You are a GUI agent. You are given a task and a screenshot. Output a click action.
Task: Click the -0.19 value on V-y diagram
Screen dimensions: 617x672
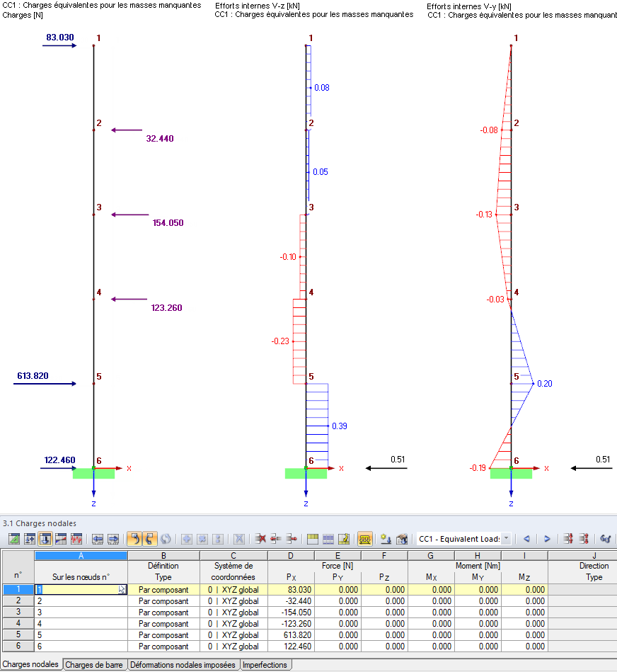[478, 467]
